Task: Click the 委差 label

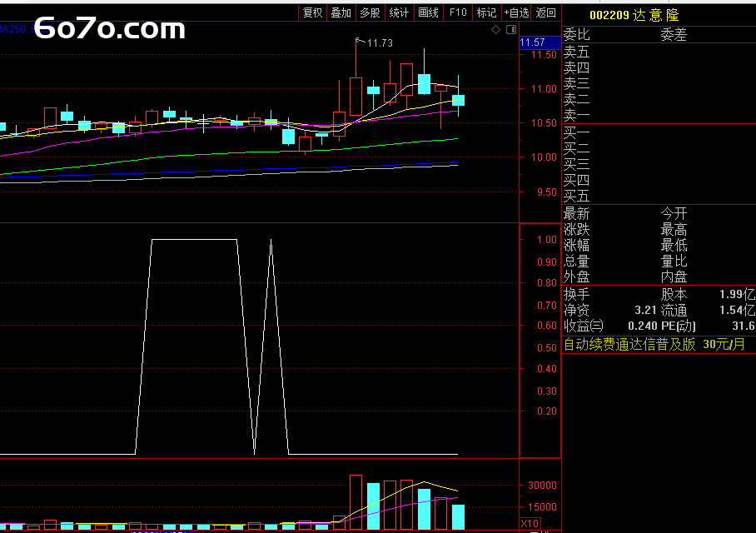Action: pyautogui.click(x=674, y=34)
